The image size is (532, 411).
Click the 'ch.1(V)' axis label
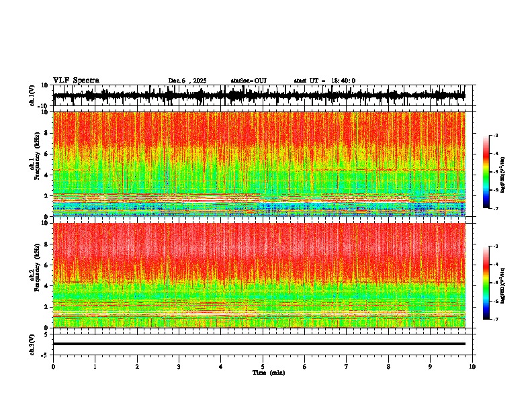click(x=32, y=95)
